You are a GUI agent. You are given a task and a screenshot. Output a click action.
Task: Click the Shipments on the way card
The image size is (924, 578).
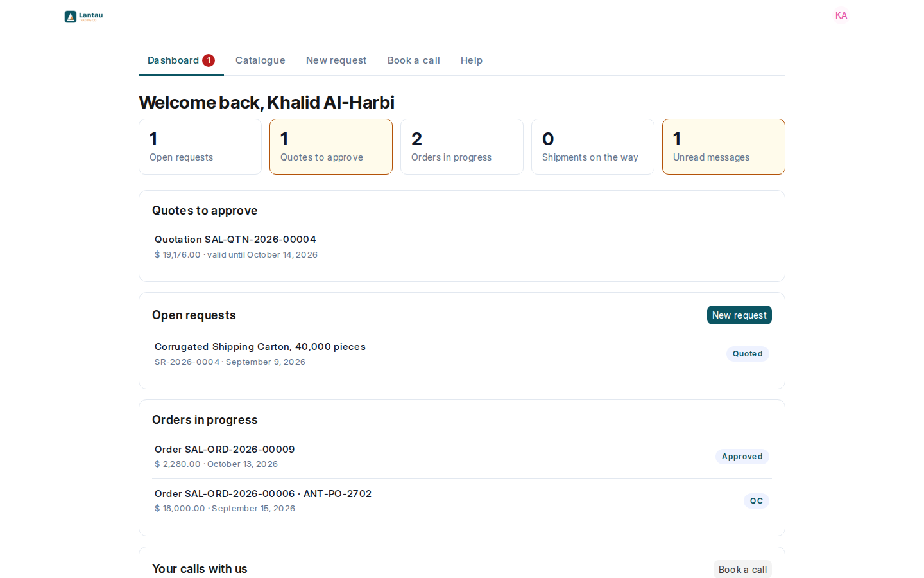[x=593, y=146]
